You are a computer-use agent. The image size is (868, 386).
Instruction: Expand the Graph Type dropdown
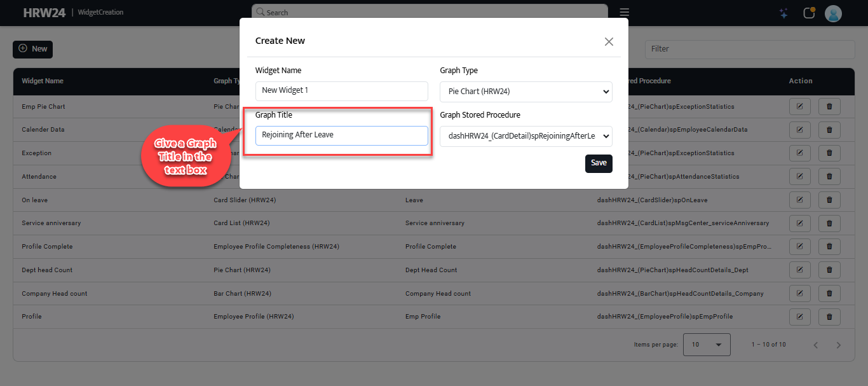click(526, 92)
